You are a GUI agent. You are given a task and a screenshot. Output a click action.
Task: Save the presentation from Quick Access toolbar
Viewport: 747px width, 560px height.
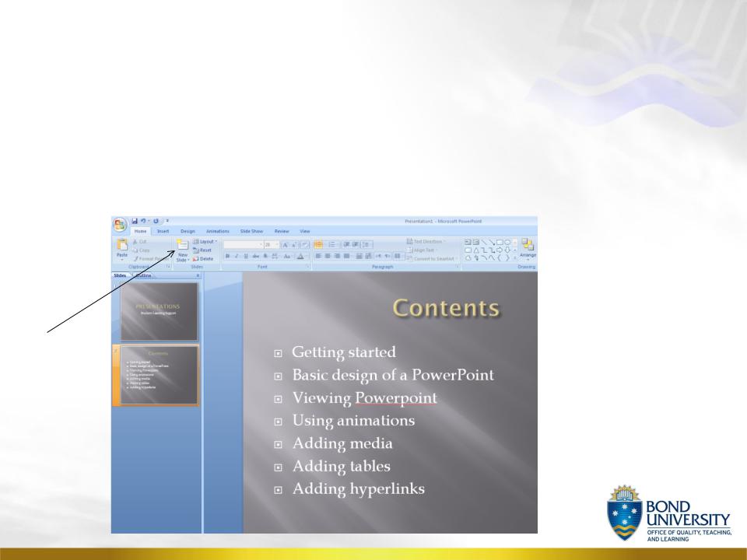135,221
